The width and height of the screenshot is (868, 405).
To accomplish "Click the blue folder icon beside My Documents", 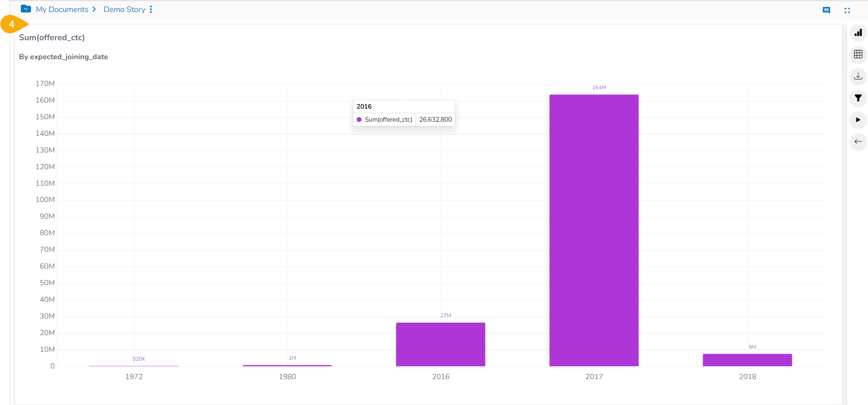I will point(26,9).
